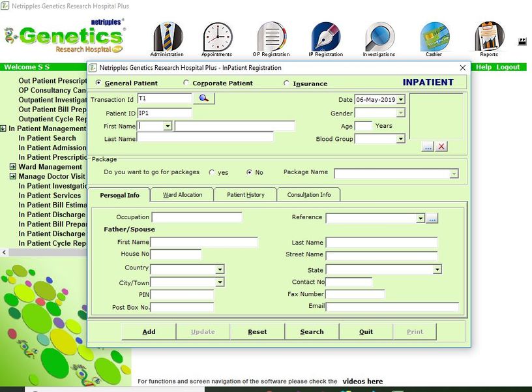Switch to Personal Info tab

tap(119, 195)
